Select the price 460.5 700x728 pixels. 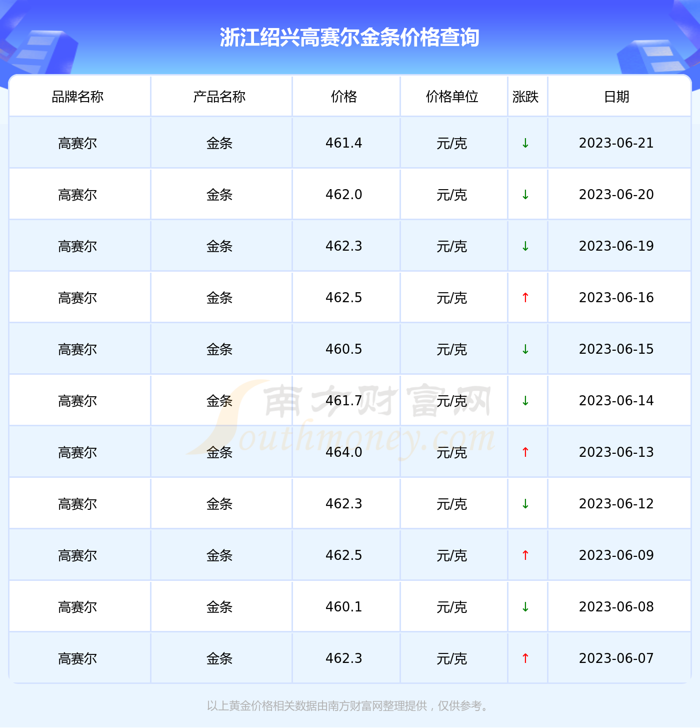344,349
